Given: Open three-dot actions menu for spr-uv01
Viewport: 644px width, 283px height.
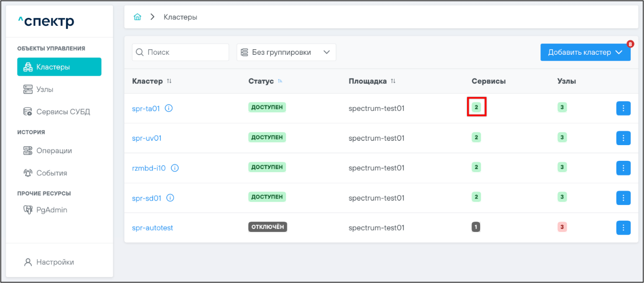Looking at the screenshot, I should [623, 138].
